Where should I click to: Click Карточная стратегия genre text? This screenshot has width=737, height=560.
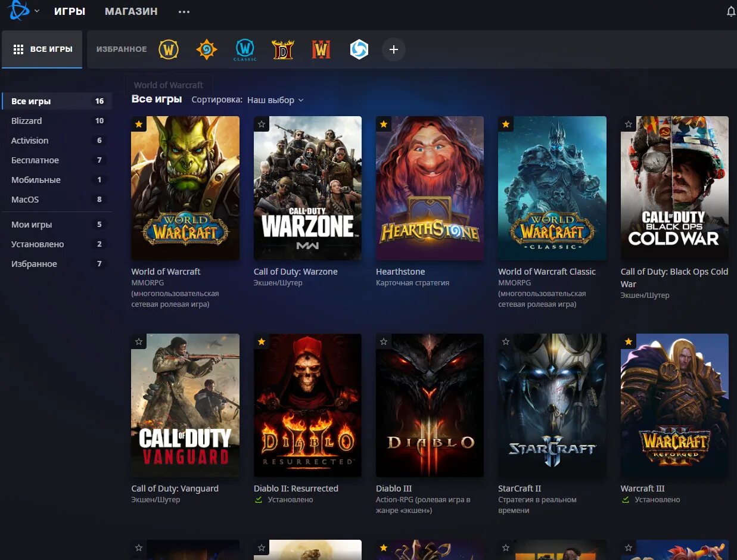pyautogui.click(x=412, y=283)
